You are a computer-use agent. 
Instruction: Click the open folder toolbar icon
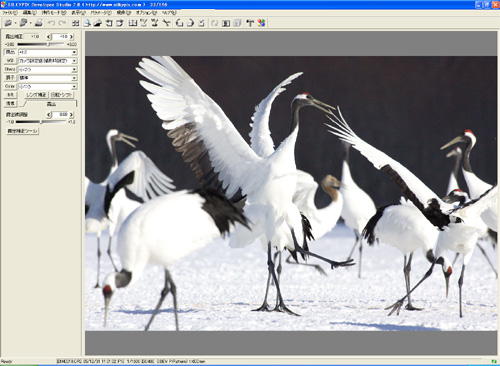pyautogui.click(x=23, y=23)
